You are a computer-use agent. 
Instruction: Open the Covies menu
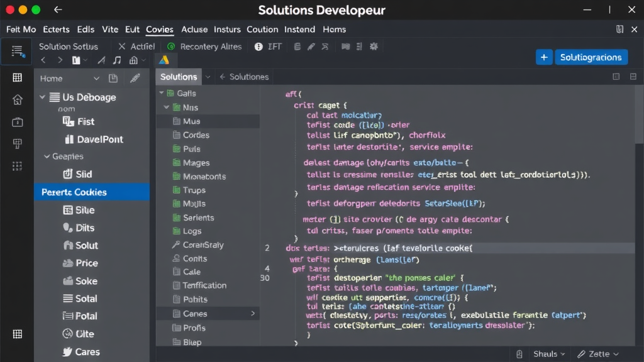(x=159, y=29)
